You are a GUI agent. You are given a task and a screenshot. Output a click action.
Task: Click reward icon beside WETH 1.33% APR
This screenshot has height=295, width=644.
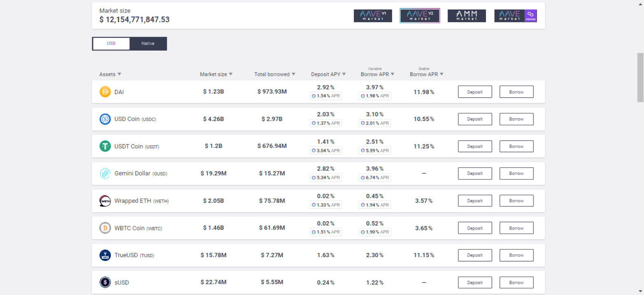tap(314, 205)
